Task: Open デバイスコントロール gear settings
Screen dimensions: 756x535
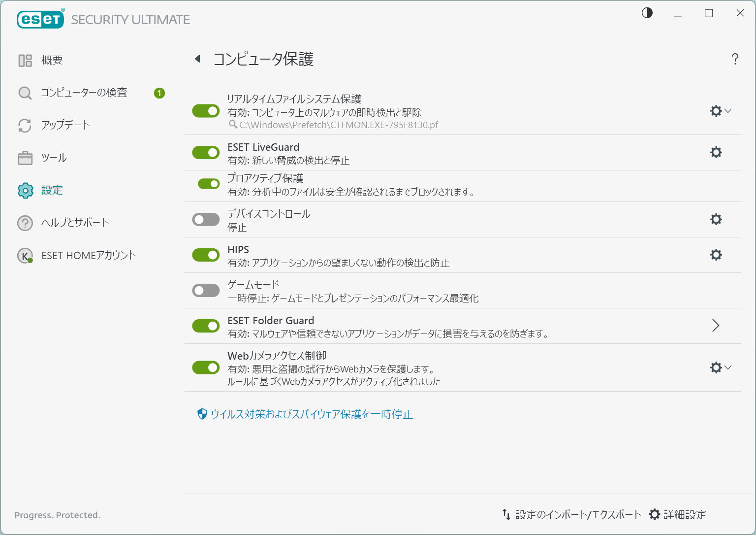Action: coord(716,219)
